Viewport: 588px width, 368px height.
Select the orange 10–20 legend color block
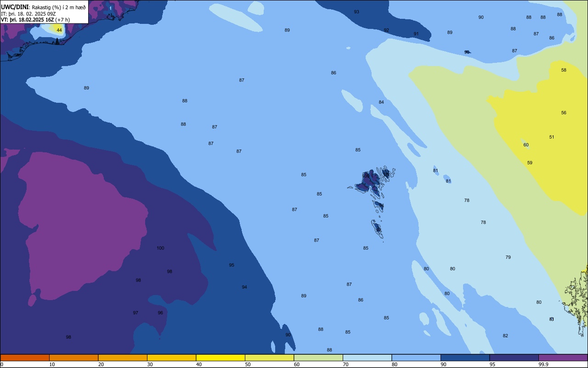tap(73, 357)
